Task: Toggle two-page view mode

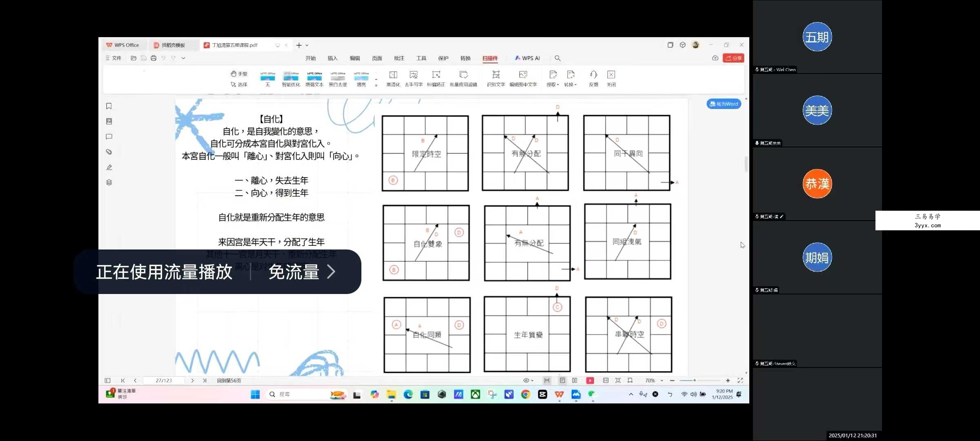Action: tap(575, 380)
